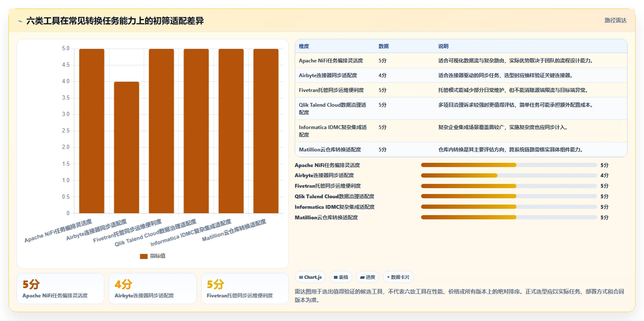Click the 4分 value beside Airbyte progress bar
644x321 pixels.
tap(604, 175)
